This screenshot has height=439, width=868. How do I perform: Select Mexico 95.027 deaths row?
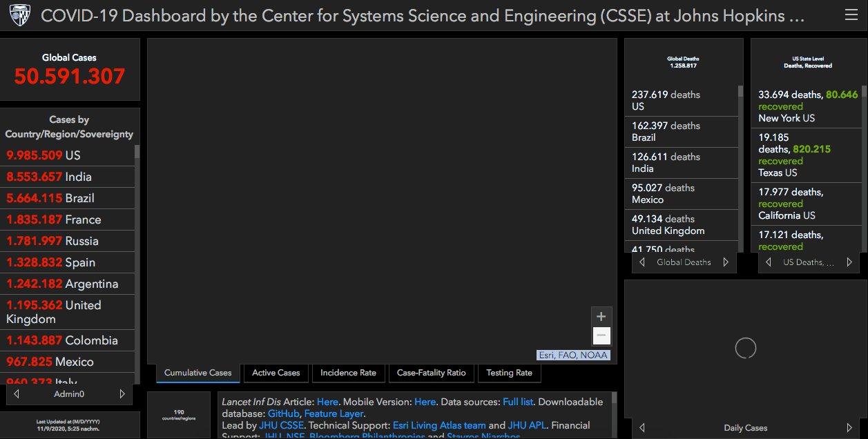tap(681, 194)
